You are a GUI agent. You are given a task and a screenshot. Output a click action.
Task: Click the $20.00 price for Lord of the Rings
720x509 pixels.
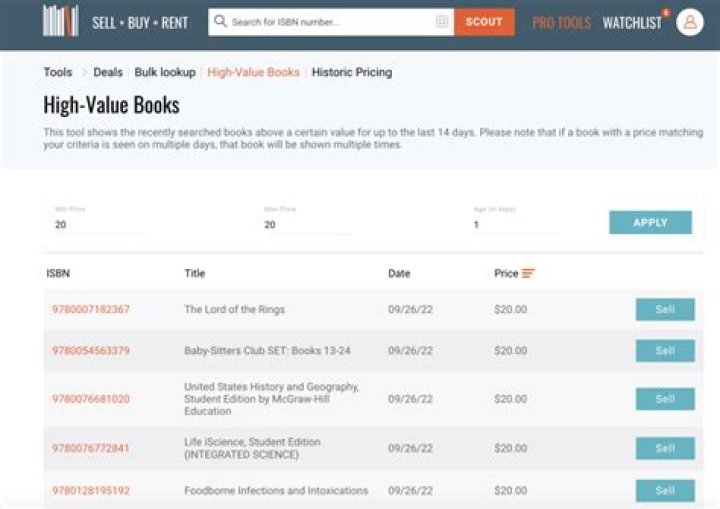511,309
